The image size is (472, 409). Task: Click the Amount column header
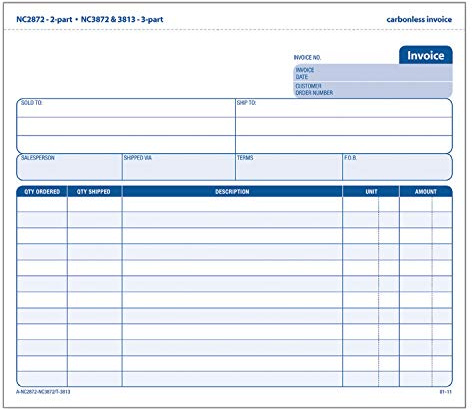click(x=426, y=192)
